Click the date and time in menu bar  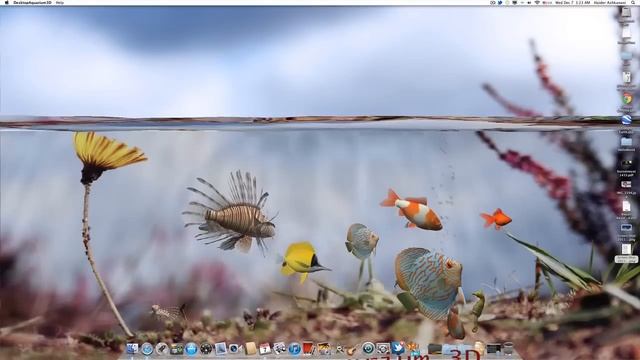tap(572, 2)
